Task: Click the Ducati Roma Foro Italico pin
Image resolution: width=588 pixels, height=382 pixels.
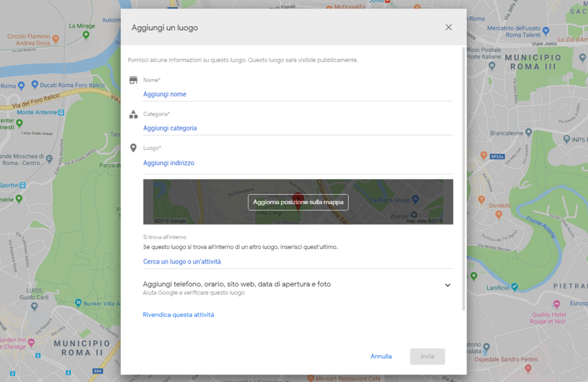Action: click(34, 84)
